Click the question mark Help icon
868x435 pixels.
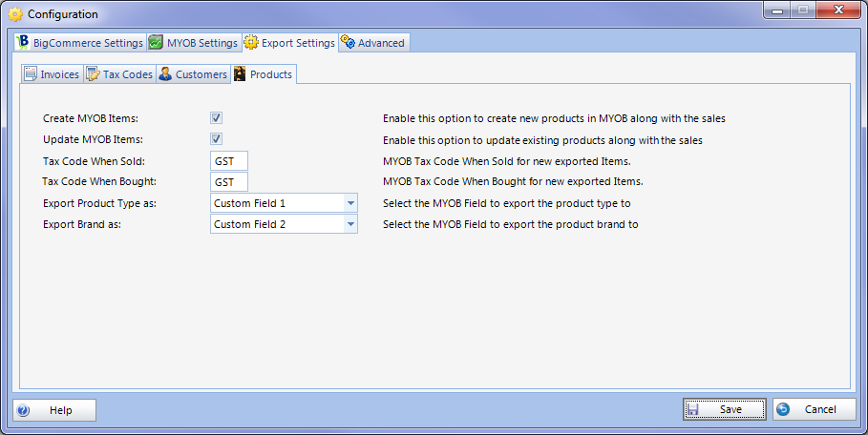[x=23, y=410]
